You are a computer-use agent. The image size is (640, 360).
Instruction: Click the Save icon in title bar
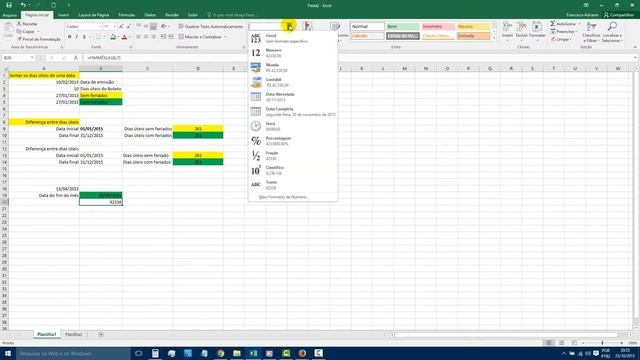pos(9,5)
